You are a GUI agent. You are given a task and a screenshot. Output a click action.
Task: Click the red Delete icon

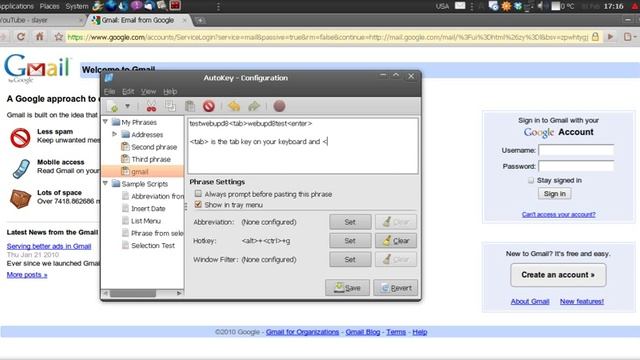[209, 107]
